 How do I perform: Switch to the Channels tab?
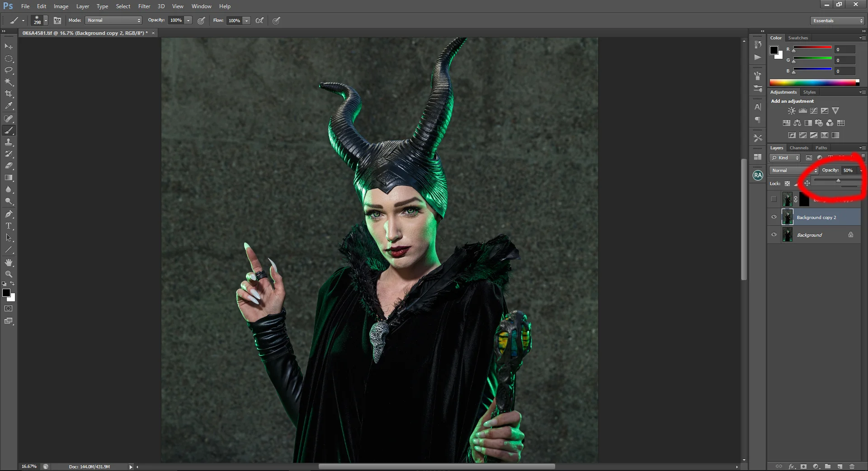(799, 148)
